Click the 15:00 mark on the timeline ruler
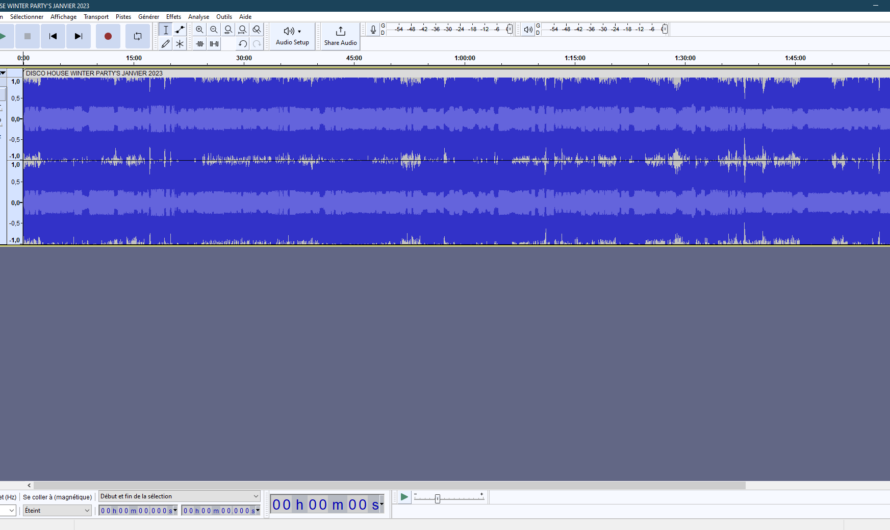Screen dimensions: 890x530 pyautogui.click(x=134, y=58)
